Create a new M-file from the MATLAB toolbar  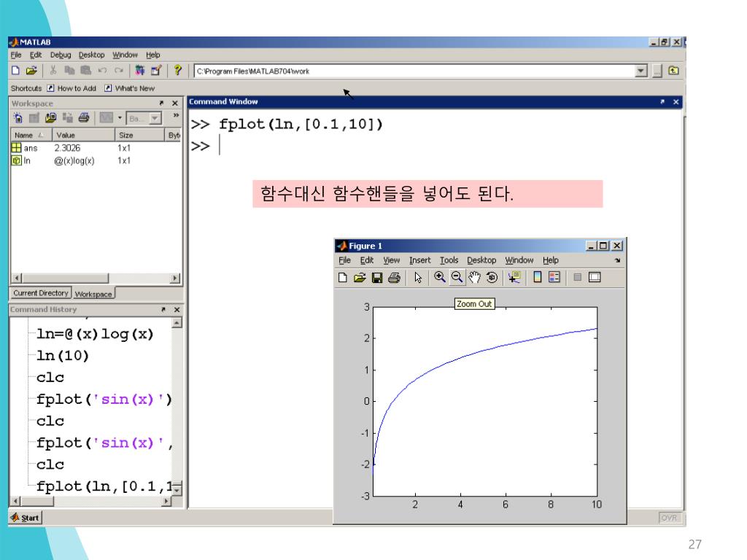click(15, 71)
